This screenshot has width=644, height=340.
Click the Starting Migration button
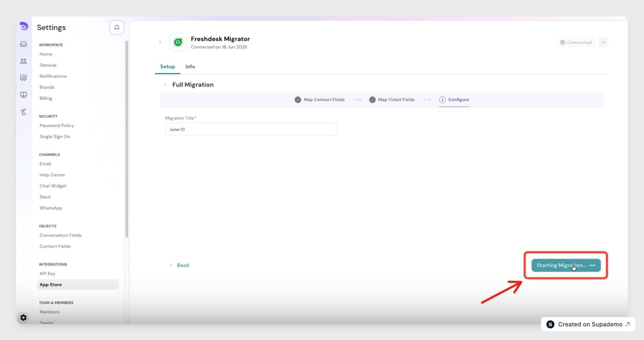566,265
